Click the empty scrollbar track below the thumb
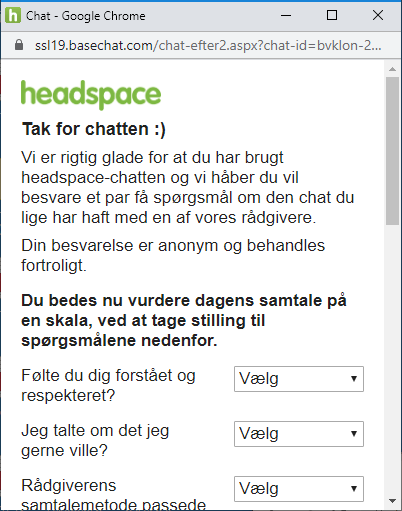Viewport: 402px width, 511px height. click(x=392, y=360)
